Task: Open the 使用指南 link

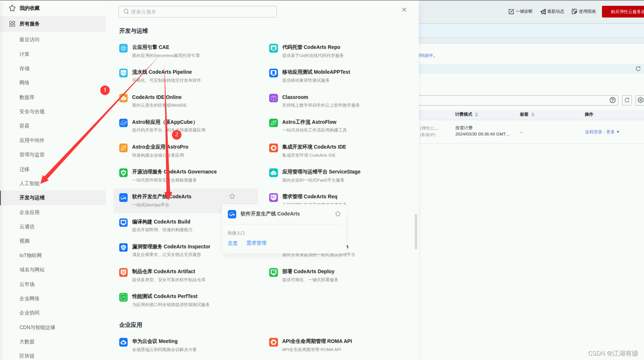Action: point(584,12)
